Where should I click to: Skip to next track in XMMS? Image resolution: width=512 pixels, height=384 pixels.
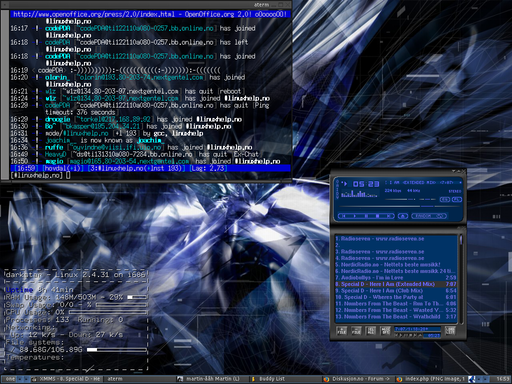click(x=388, y=216)
